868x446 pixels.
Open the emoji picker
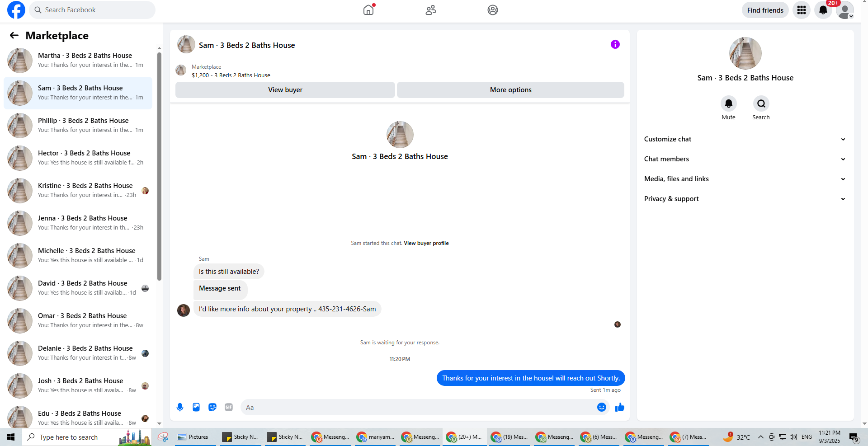[602, 407]
